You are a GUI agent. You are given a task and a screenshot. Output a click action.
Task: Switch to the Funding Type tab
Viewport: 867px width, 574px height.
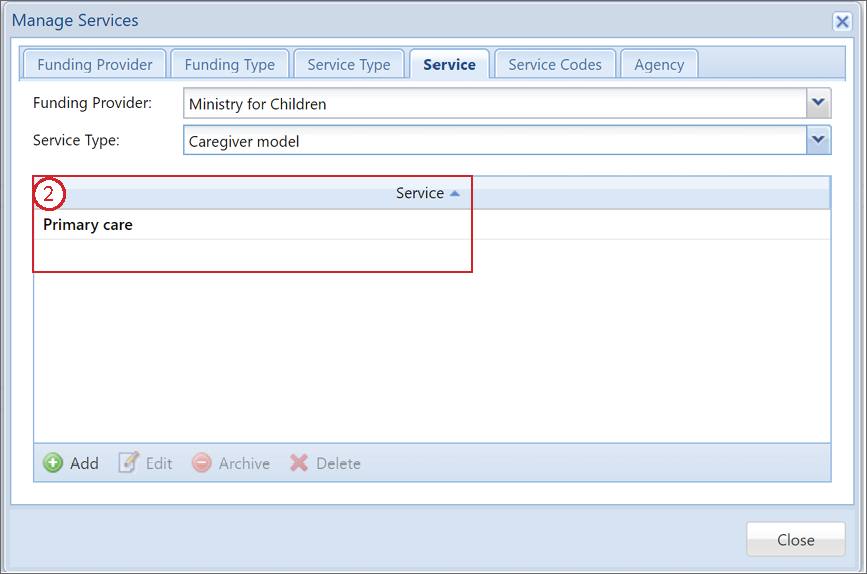coord(229,65)
